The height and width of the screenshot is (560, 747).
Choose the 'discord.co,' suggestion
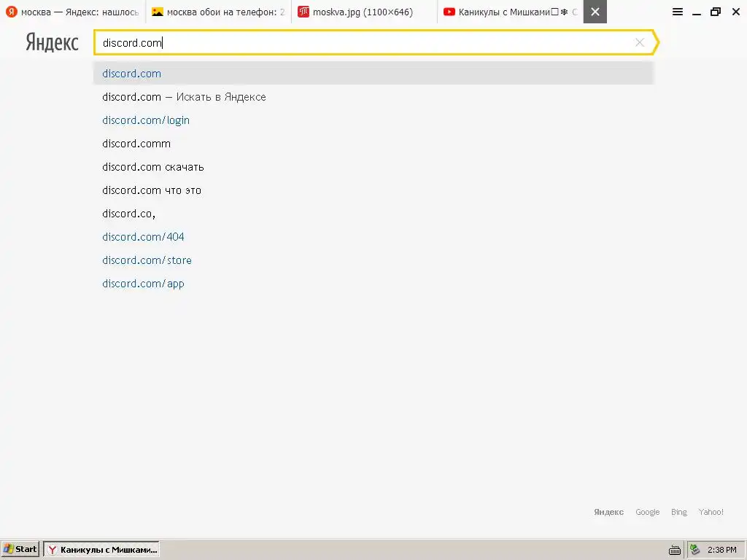373,214
